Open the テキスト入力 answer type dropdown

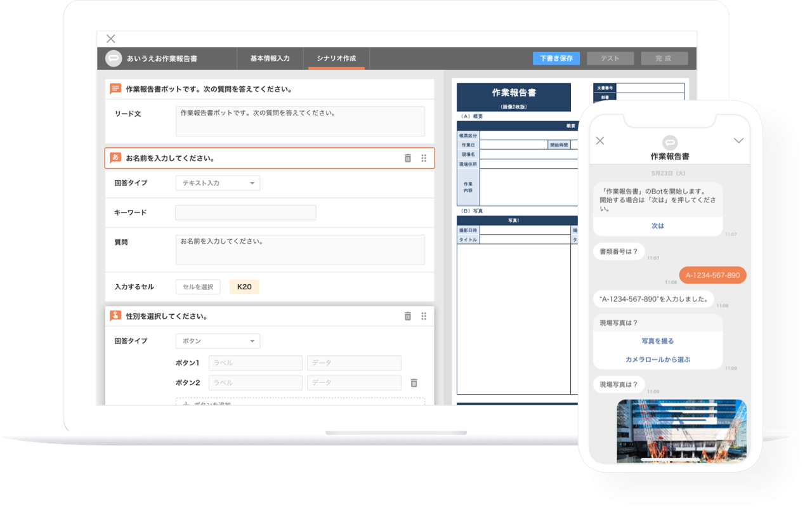tap(218, 183)
